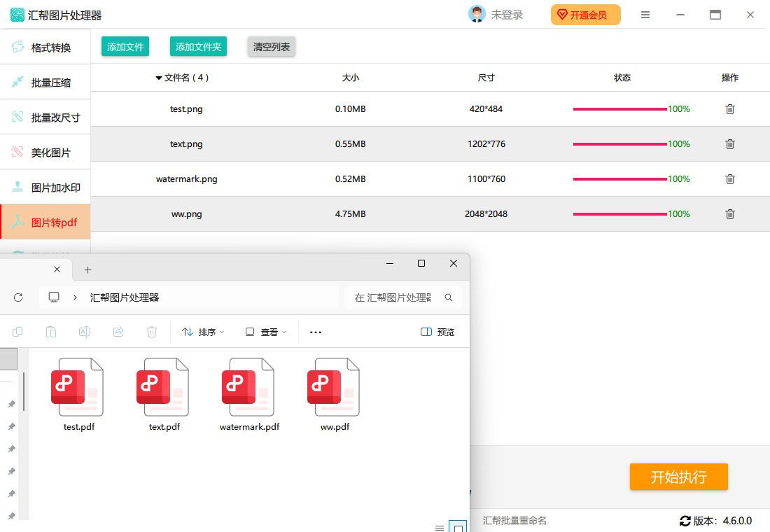Select the watermark.pdf file icon
Screen dimensions: 770x532
pyautogui.click(x=249, y=387)
